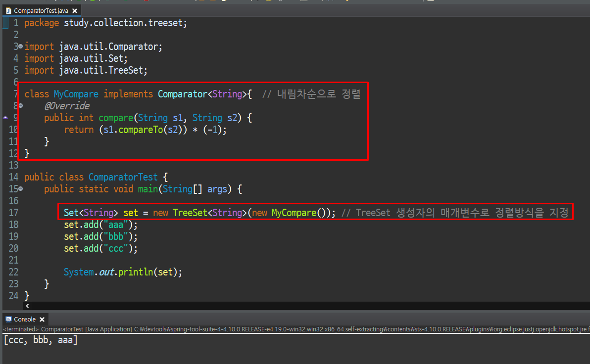
Task: Click the set.add("aaa") line
Action: click(100, 225)
